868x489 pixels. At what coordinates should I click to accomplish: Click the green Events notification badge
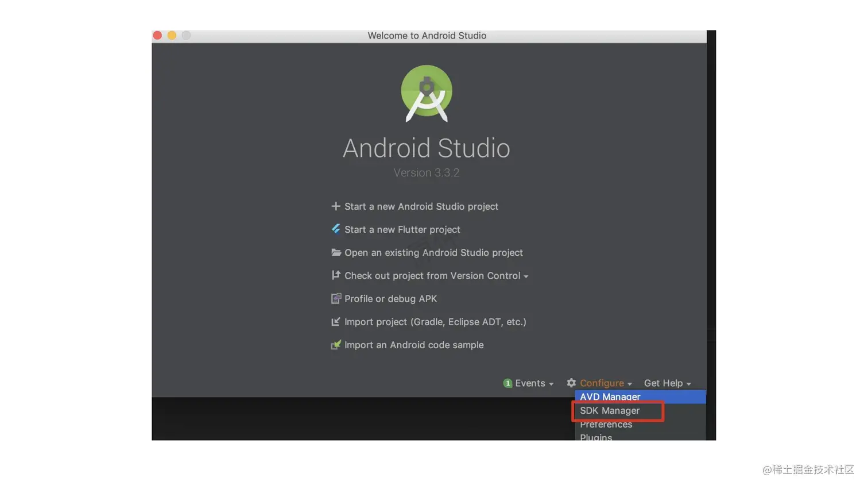507,383
